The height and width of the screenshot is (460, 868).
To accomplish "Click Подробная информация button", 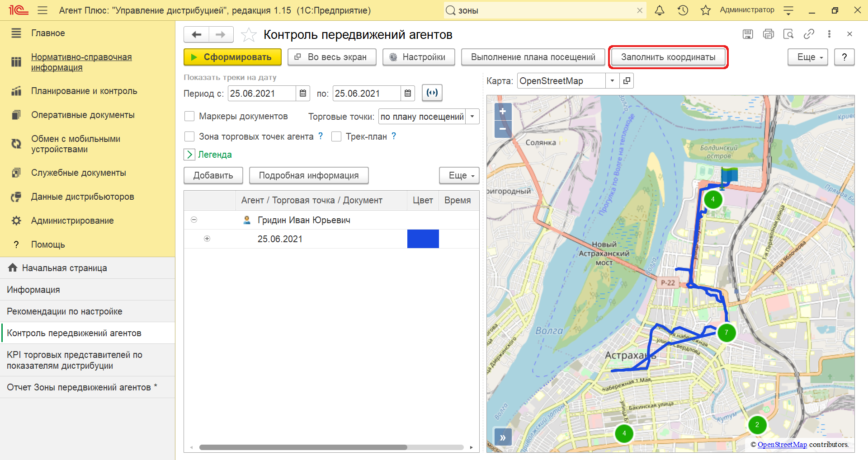I will [x=309, y=175].
